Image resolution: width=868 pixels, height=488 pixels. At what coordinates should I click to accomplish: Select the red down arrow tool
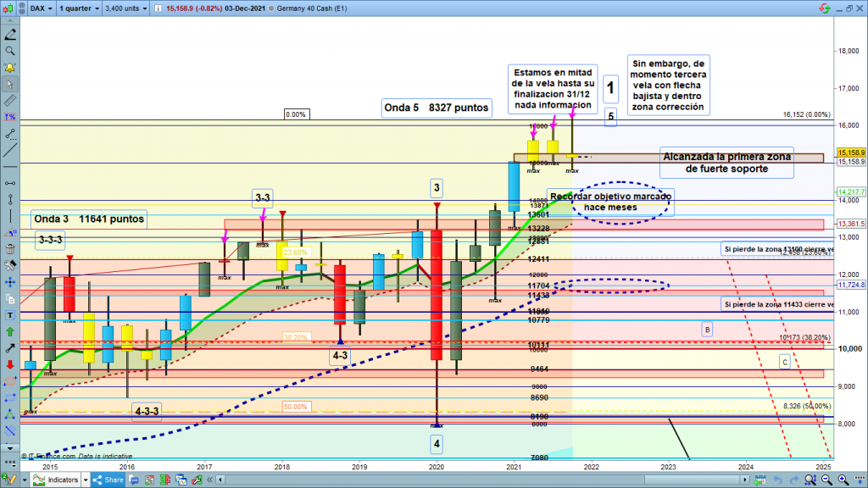pyautogui.click(x=9, y=364)
